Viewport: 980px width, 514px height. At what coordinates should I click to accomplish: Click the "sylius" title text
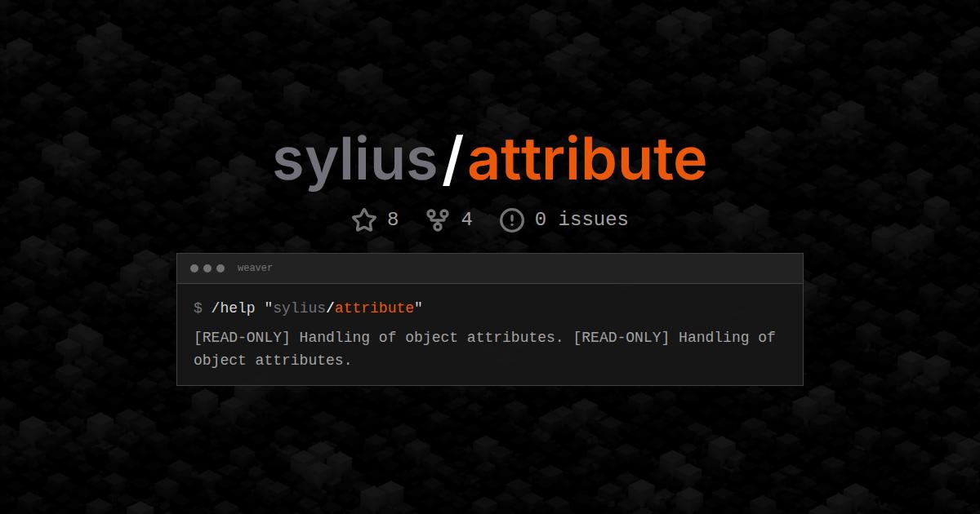[x=355, y=162]
